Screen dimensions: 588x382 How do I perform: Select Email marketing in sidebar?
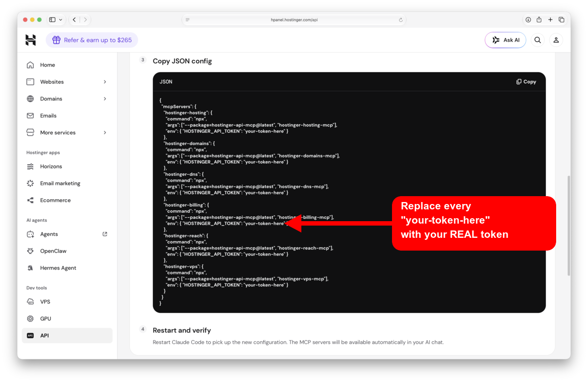[x=67, y=183]
